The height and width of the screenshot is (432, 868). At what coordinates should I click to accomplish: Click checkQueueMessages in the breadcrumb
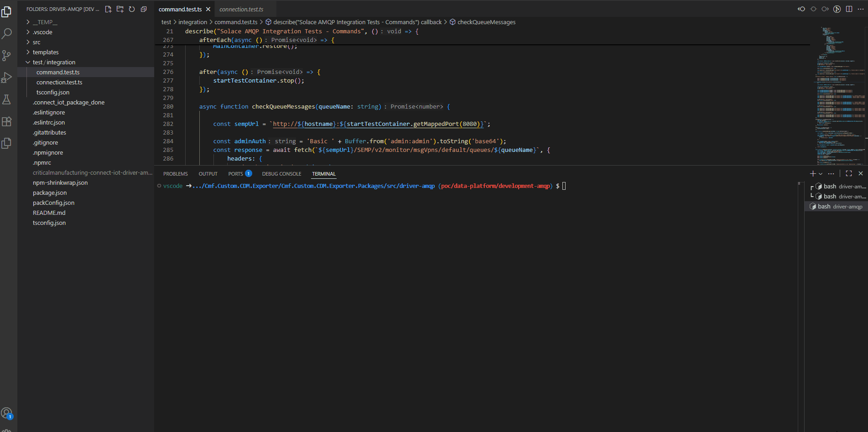486,22
